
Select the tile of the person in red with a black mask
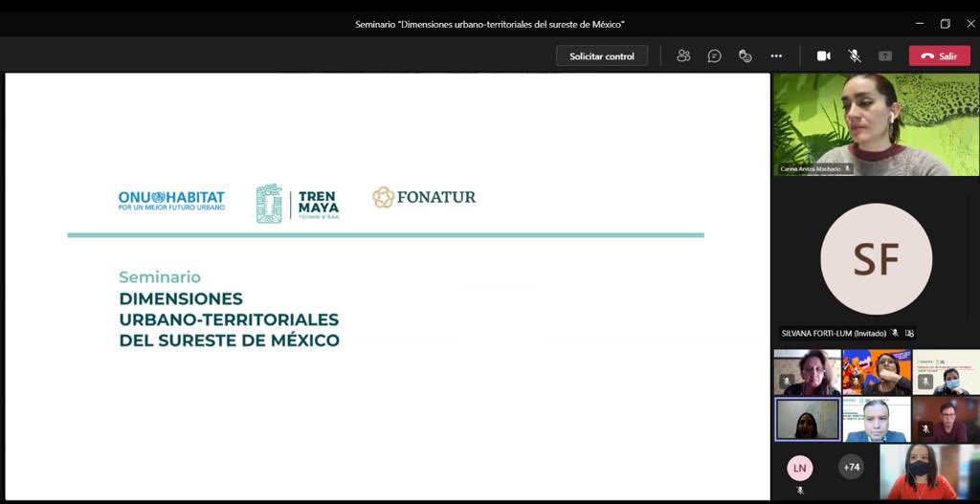[929, 471]
